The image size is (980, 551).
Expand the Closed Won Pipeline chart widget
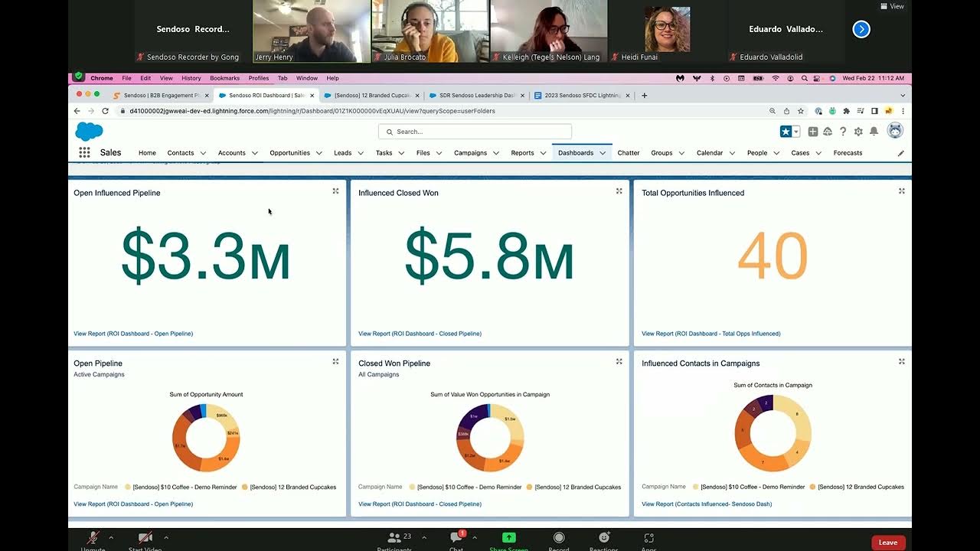click(x=619, y=361)
